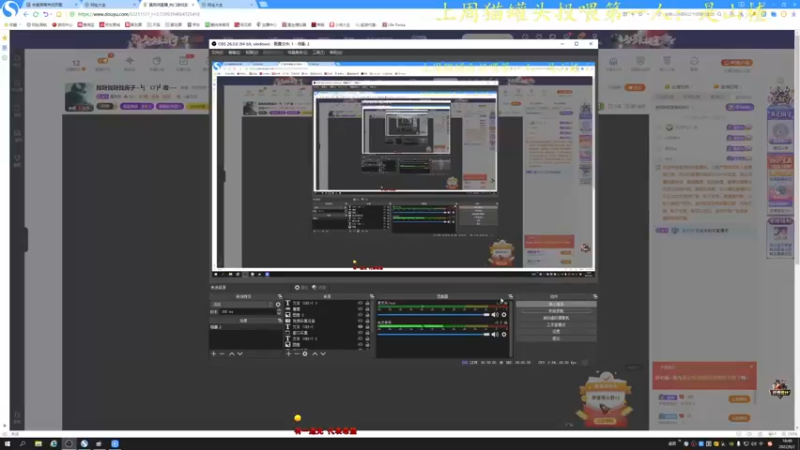800x450 pixels.
Task: Move the selected source down
Action: (x=323, y=354)
